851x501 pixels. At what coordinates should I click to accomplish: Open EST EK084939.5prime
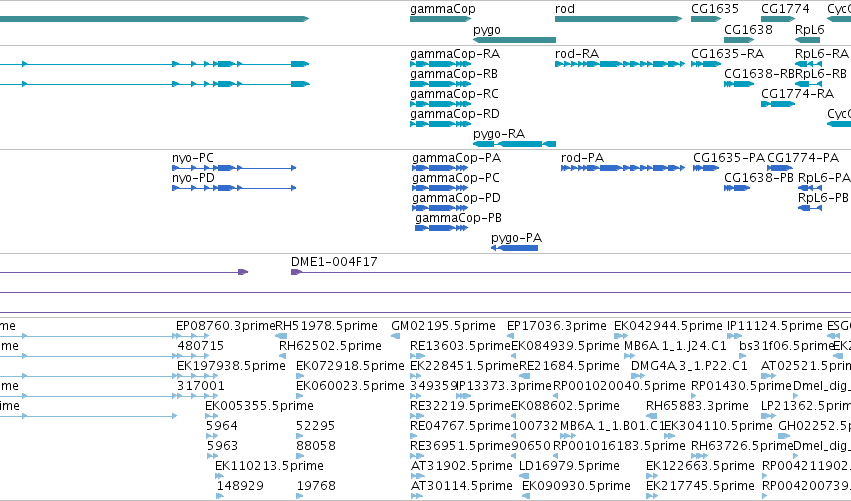(x=565, y=346)
